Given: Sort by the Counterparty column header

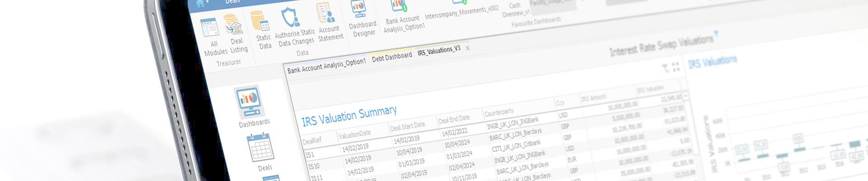Looking at the screenshot, I should [498, 112].
